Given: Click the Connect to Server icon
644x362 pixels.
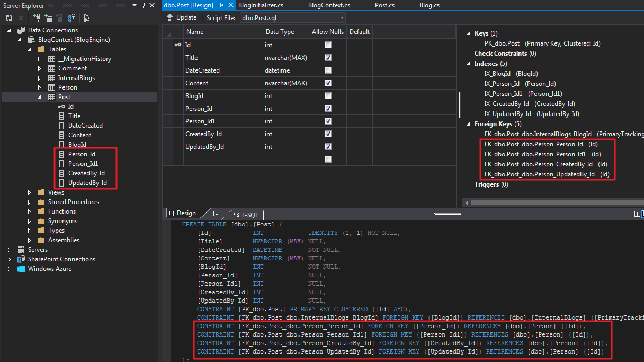Looking at the screenshot, I should tap(48, 18).
